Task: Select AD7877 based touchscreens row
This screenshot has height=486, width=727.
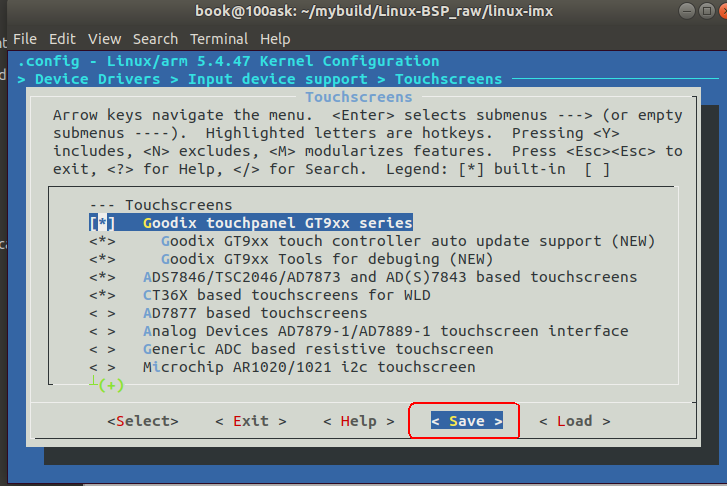Action: (x=228, y=313)
